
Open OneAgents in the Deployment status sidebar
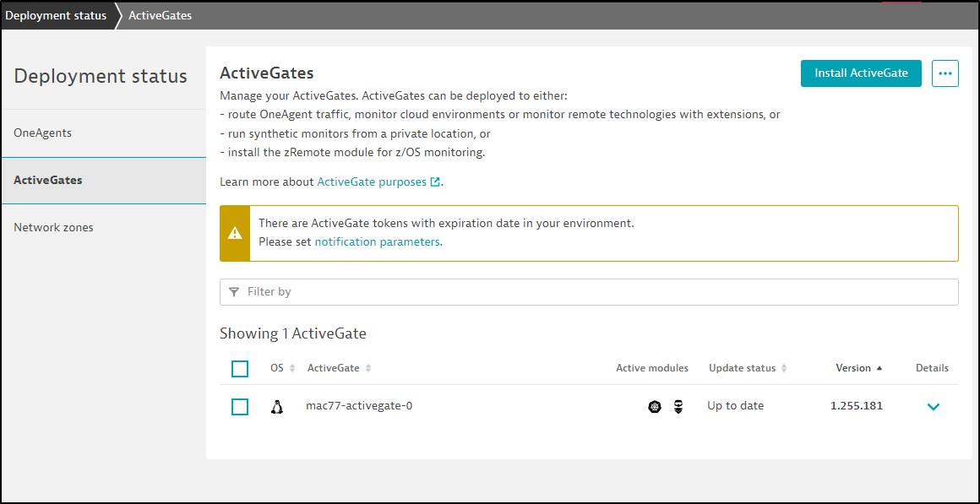pos(104,133)
